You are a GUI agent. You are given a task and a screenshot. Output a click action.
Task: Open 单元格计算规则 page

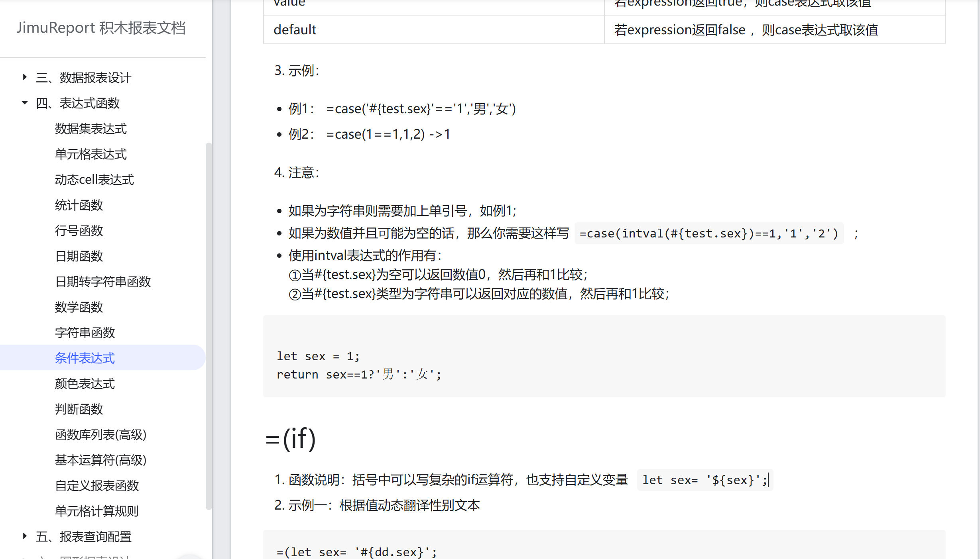tap(97, 511)
